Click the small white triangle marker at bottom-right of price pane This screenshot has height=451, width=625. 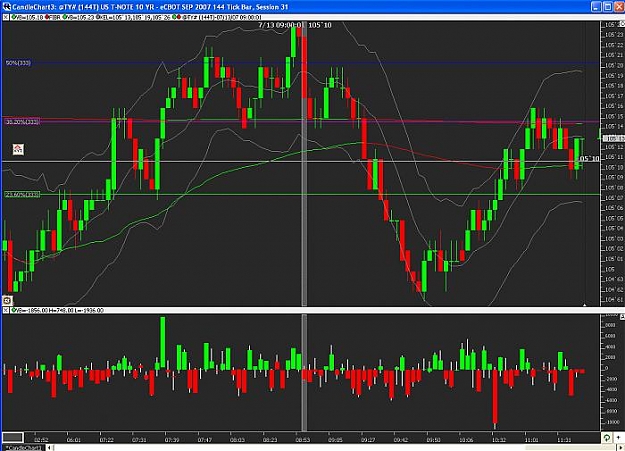(584, 305)
